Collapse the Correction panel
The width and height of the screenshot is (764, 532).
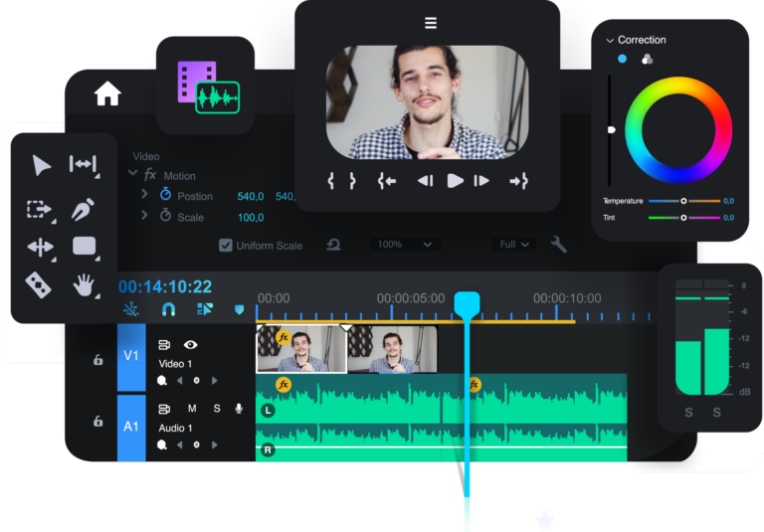point(610,40)
